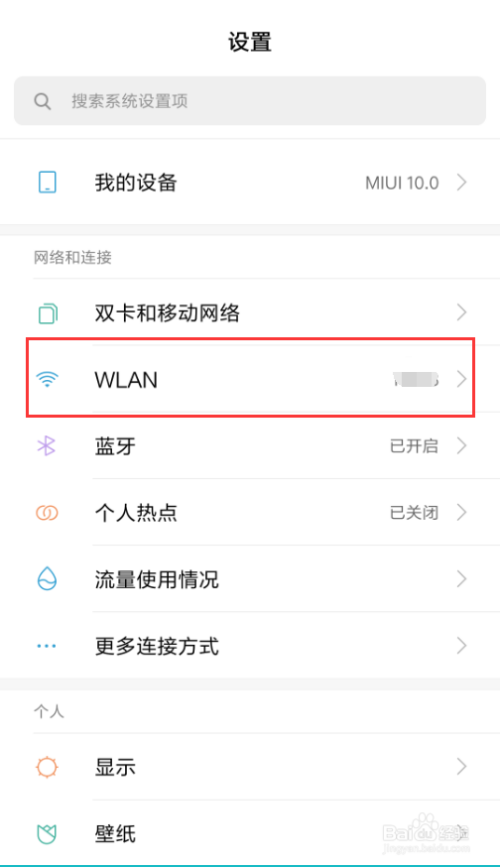The image size is (500, 867).
Task: Tap the three-dot more connections icon
Action: pyautogui.click(x=46, y=646)
